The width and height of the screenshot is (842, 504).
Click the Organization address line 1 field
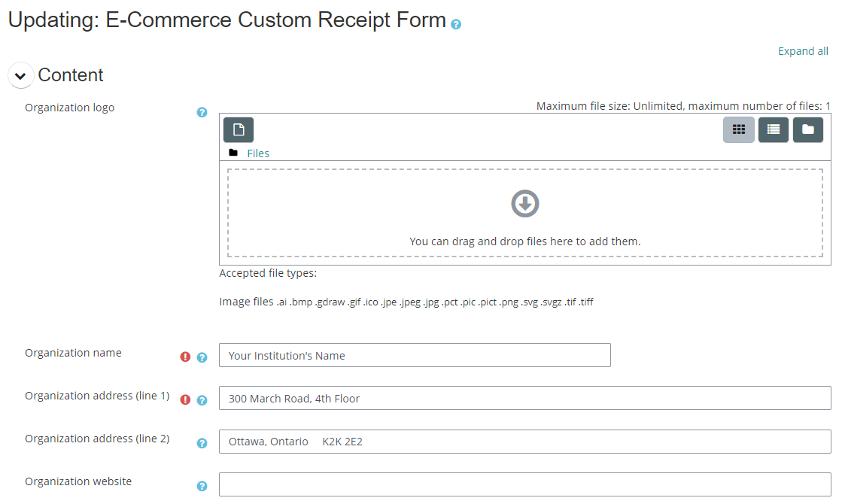524,399
